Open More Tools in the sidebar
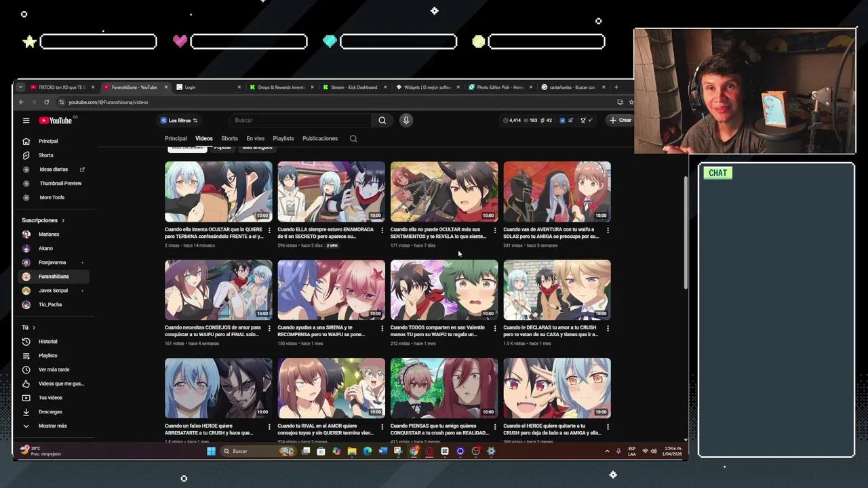 (x=54, y=197)
